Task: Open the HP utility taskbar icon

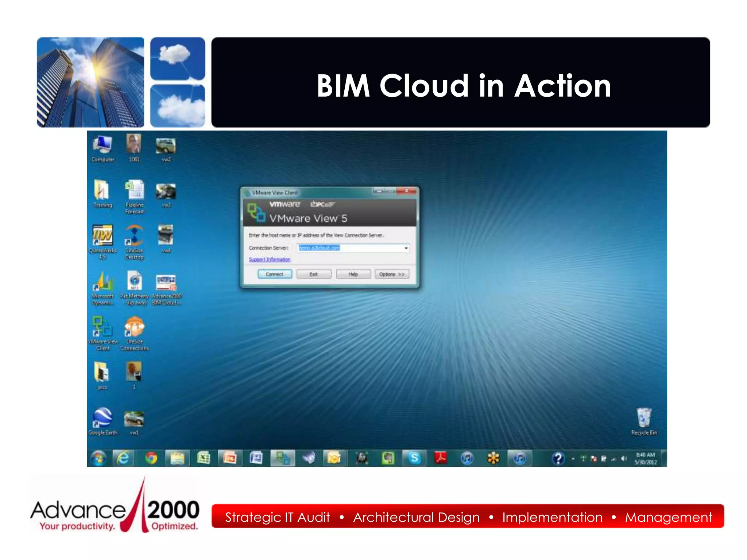Action: tap(362, 458)
